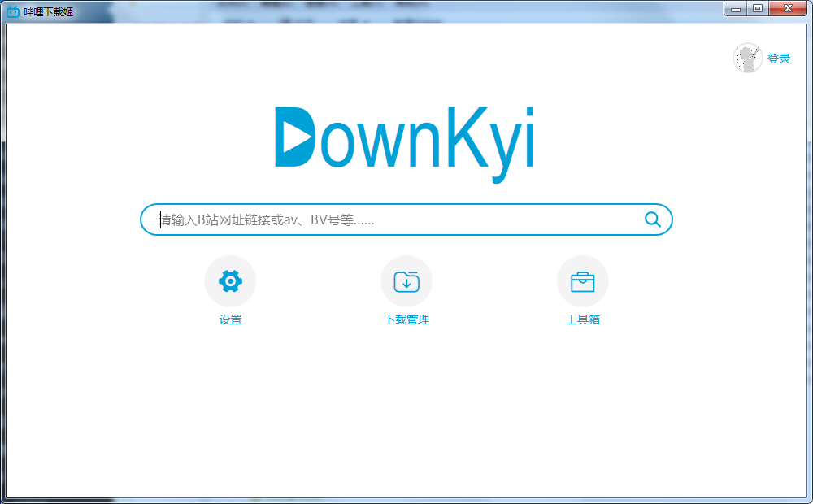Open the download manager folder icon

tap(406, 281)
